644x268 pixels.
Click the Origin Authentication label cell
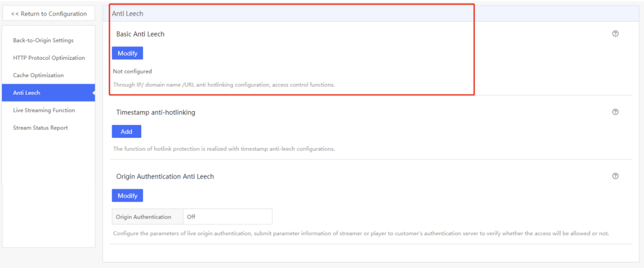pos(148,217)
